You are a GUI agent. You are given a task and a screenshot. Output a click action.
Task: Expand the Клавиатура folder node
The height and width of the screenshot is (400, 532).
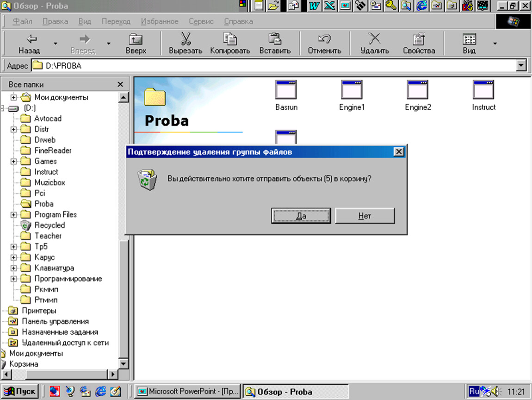(x=13, y=268)
